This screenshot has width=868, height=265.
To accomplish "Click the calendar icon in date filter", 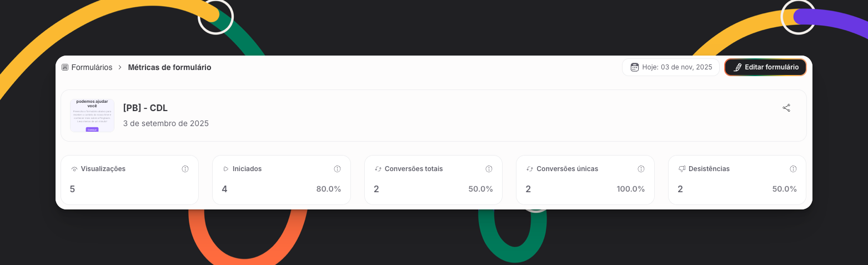I will tap(635, 67).
